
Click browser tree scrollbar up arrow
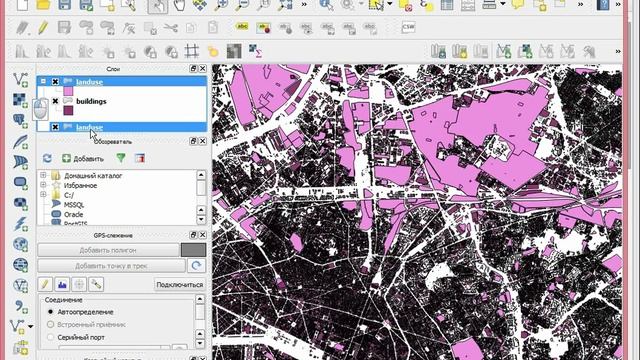pos(201,175)
